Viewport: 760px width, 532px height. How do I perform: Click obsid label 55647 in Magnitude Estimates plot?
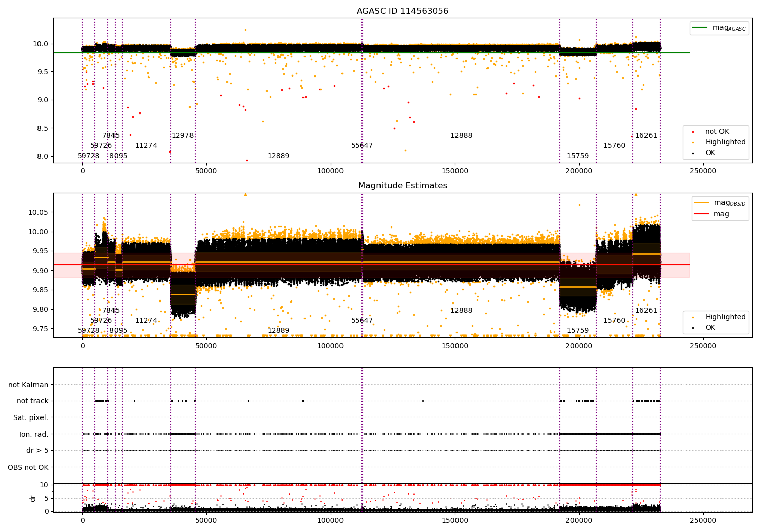[x=362, y=321]
